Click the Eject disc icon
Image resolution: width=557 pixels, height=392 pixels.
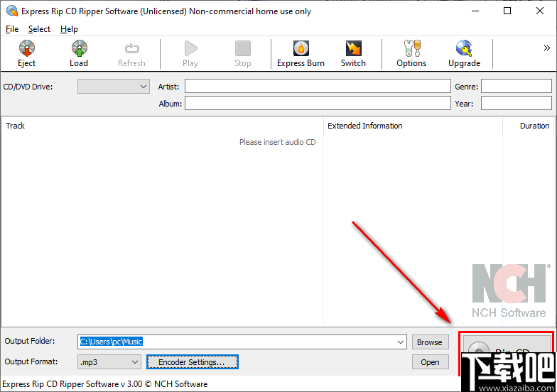point(27,48)
